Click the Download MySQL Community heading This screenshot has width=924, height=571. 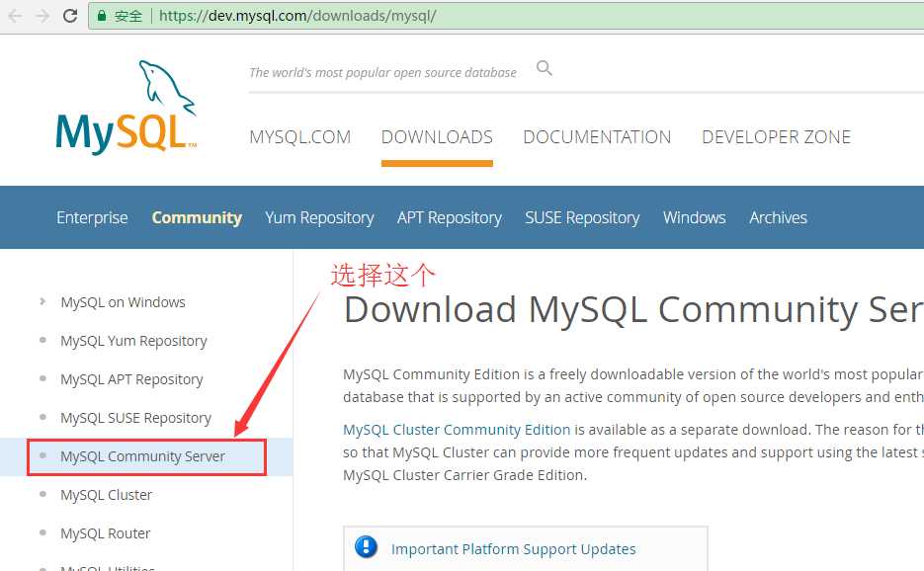633,310
